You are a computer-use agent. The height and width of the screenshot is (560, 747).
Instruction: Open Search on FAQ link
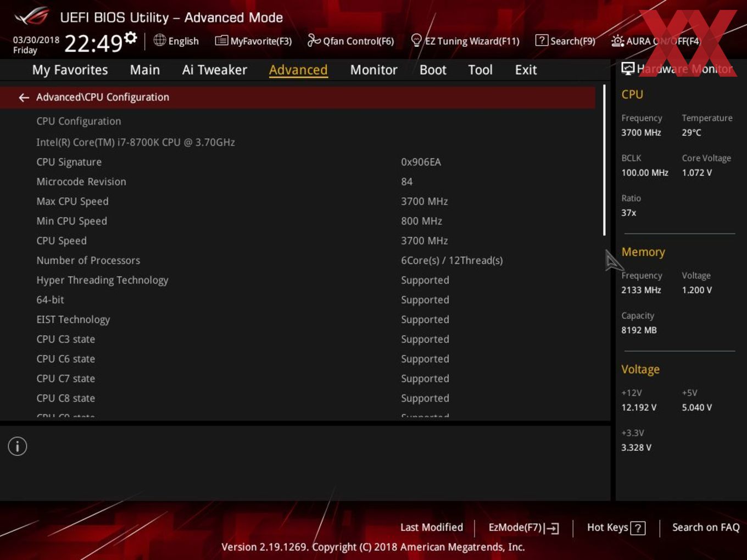point(706,528)
